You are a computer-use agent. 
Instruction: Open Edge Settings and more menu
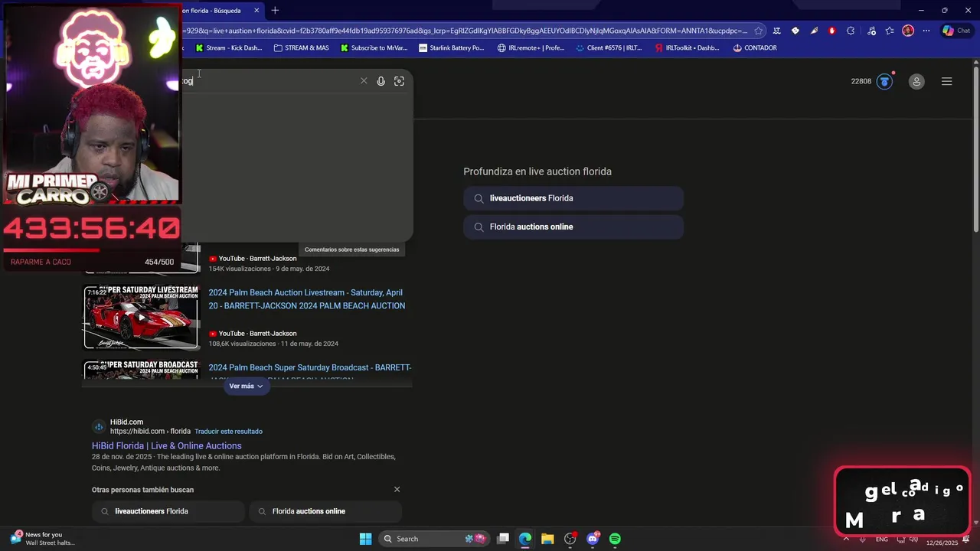pyautogui.click(x=926, y=31)
